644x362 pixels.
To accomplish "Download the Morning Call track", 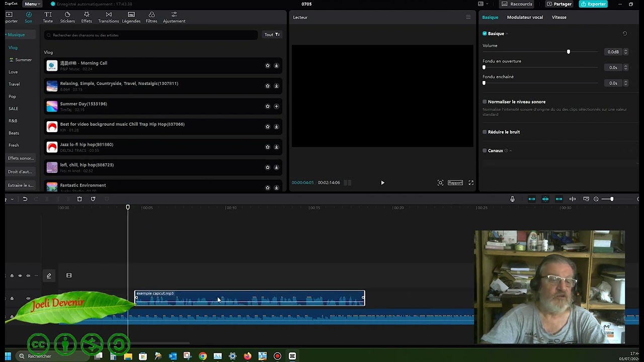I will coord(276,65).
